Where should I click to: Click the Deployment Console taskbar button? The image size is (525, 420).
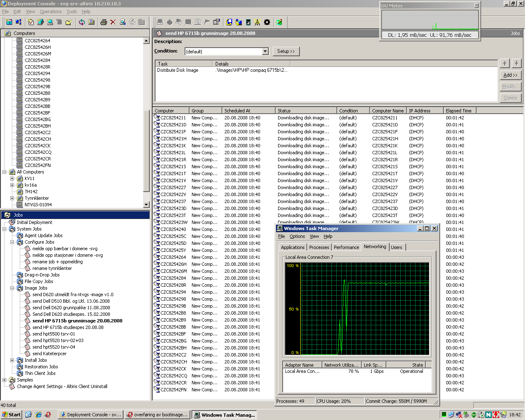(91, 415)
